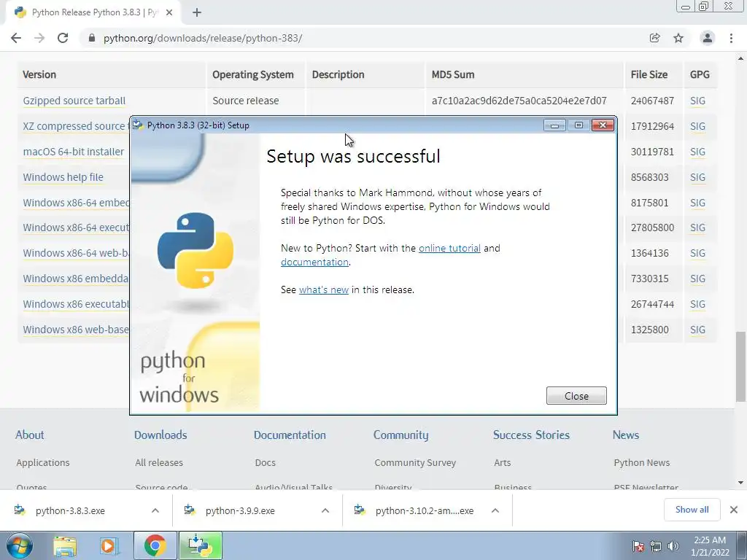
Task: Open Windows Media Player from taskbar
Action: pos(108,545)
